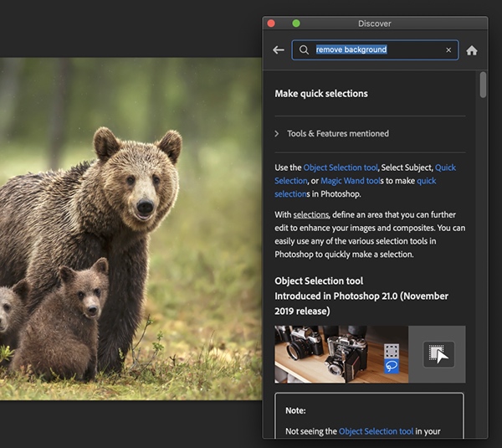This screenshot has width=502, height=448.
Task: Click the remove background search field
Action: tap(375, 50)
